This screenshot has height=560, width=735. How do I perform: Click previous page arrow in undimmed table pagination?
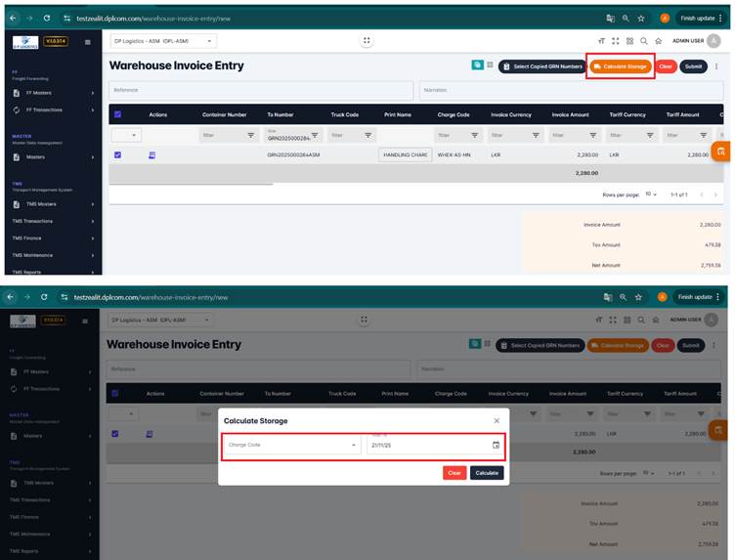tap(701, 194)
